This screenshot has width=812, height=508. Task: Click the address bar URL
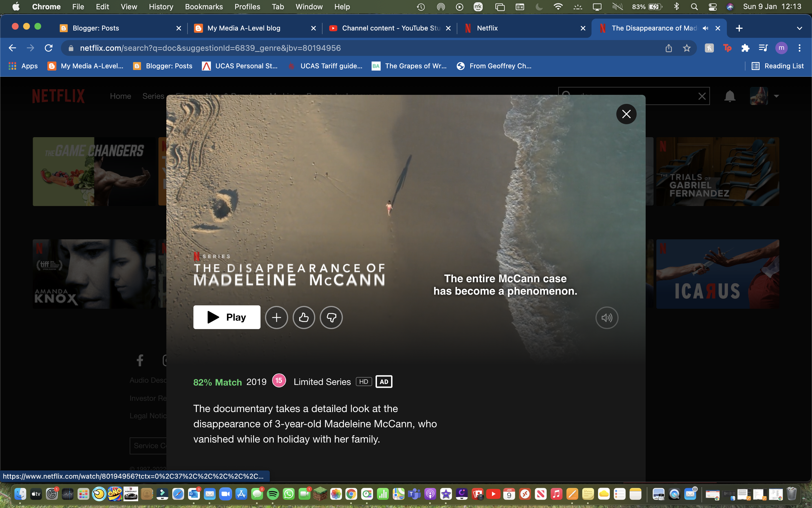210,48
